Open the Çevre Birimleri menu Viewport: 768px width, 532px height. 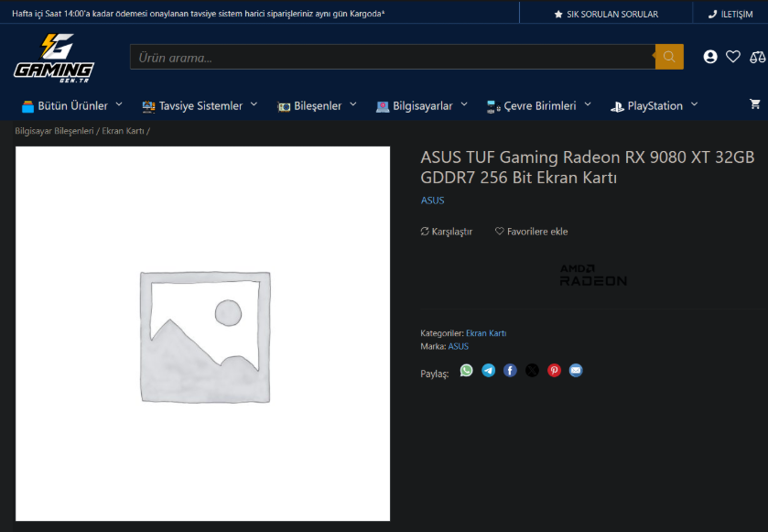[x=539, y=106]
